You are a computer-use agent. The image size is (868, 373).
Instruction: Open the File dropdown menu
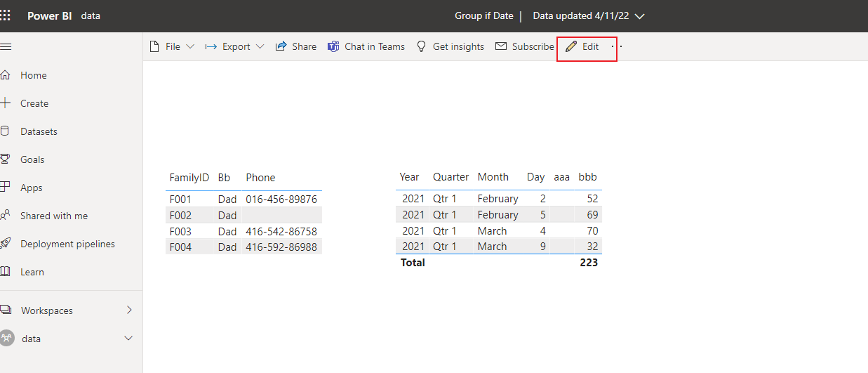pyautogui.click(x=173, y=46)
